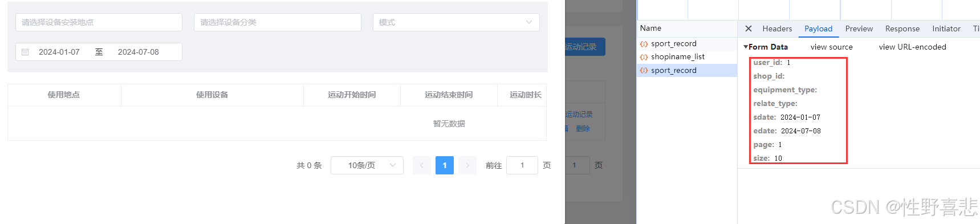
Task: Click the end date 2024-07-08
Action: pos(139,52)
